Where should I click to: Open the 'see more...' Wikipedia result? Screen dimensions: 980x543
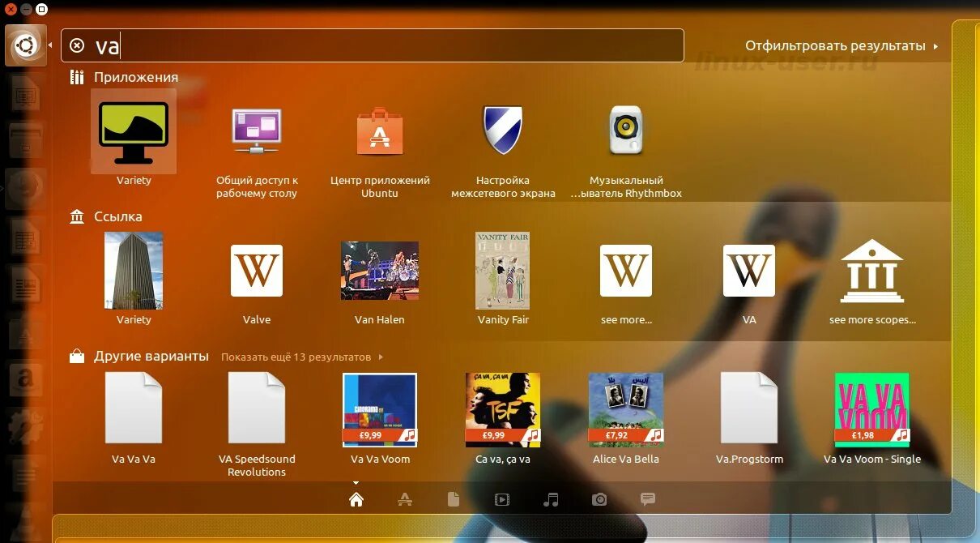tap(626, 271)
